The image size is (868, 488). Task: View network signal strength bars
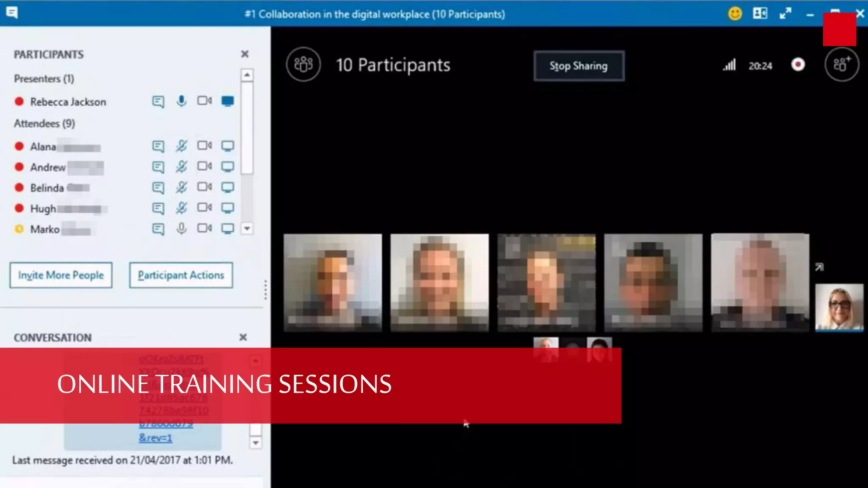[x=729, y=65]
